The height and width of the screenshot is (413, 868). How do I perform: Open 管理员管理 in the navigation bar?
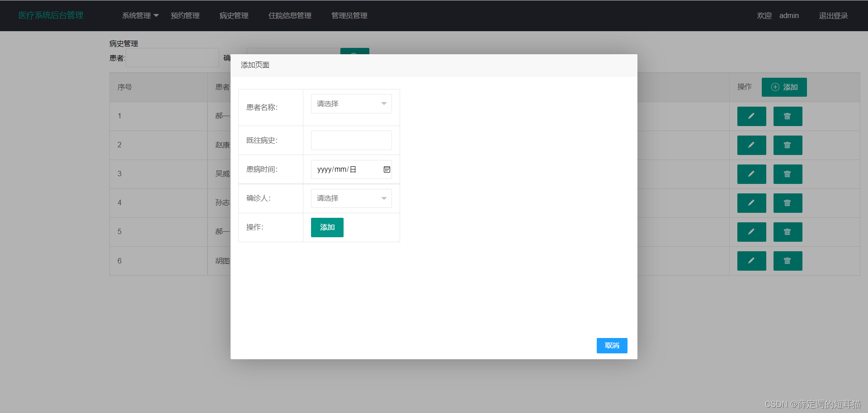349,15
